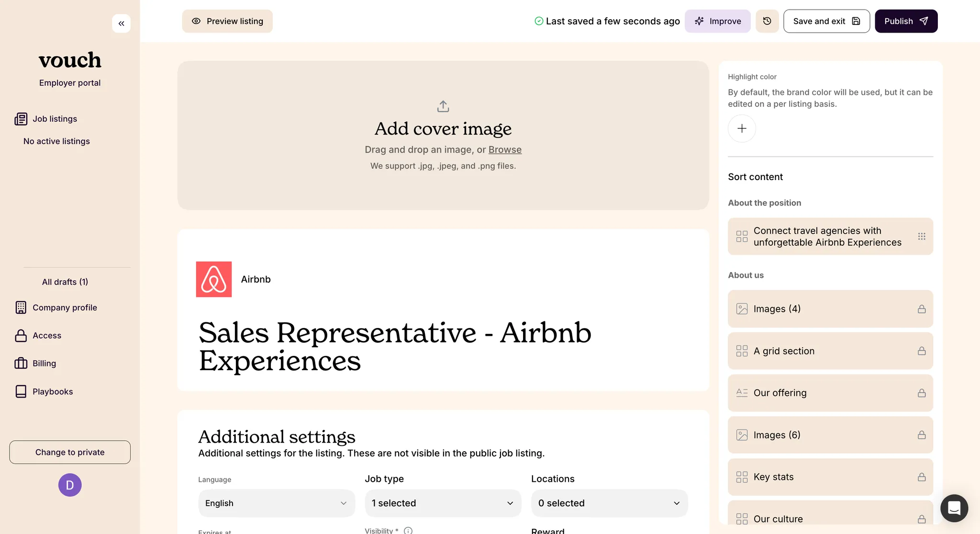
Task: Collapse the sidebar with double-chevron icon
Action: (x=121, y=23)
